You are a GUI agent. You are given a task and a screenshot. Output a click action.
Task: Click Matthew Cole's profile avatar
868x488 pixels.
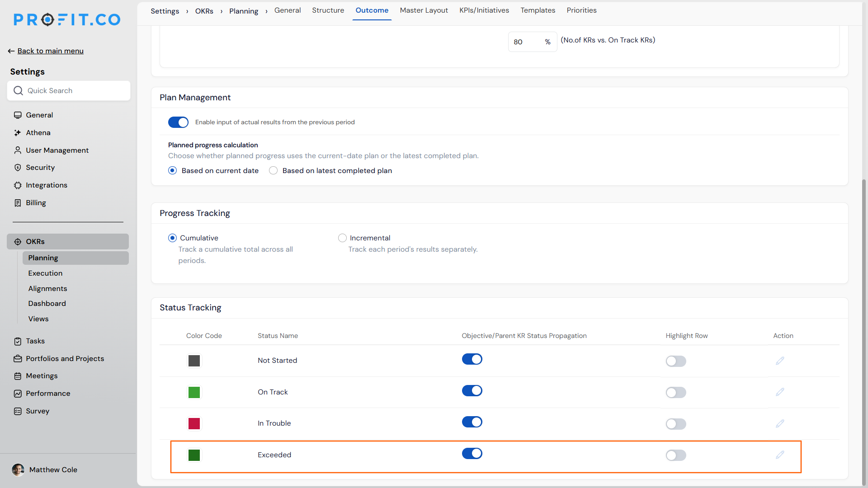click(18, 470)
